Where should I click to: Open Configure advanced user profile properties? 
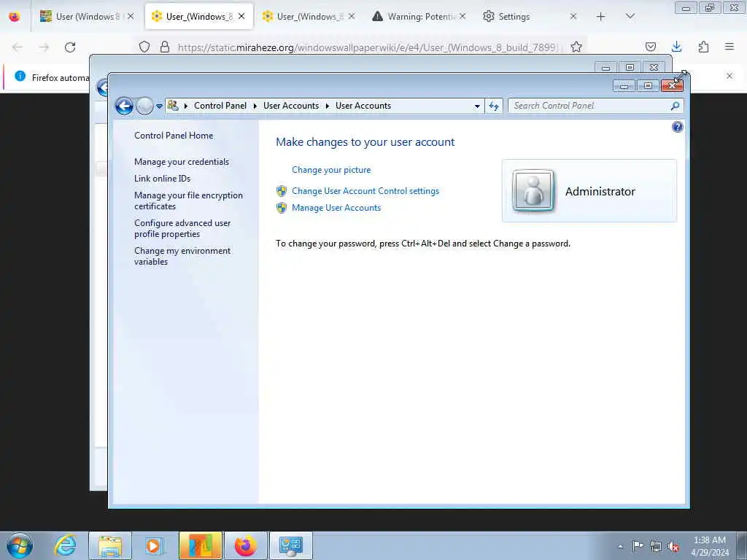(182, 228)
